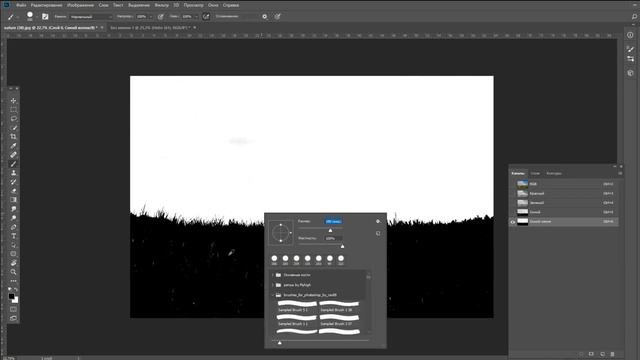
Task: Click the brush size input field
Action: click(333, 221)
